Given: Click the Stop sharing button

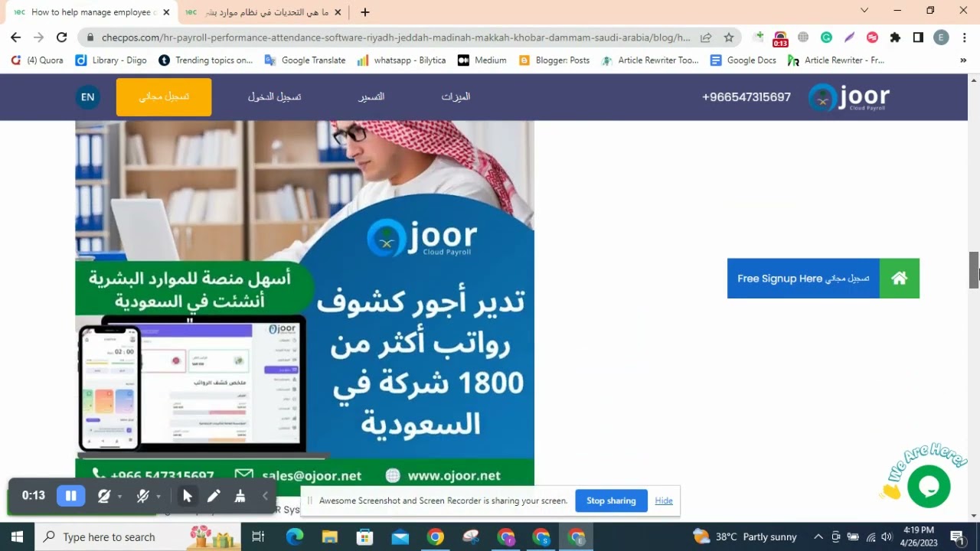Looking at the screenshot, I should click(x=611, y=500).
